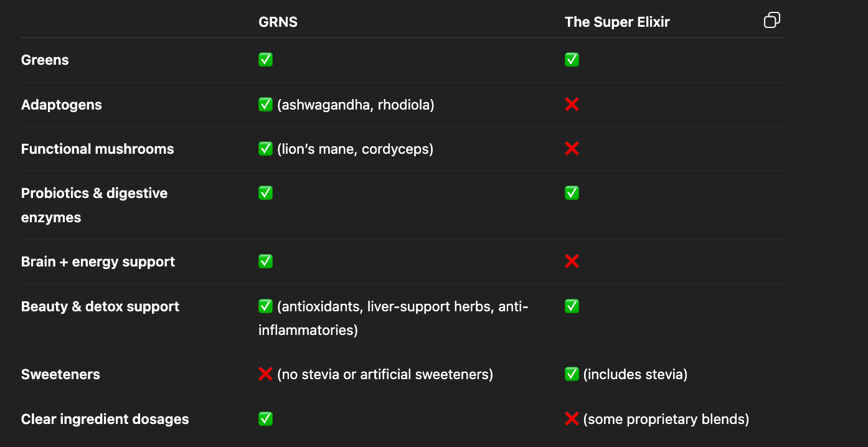The image size is (868, 447).
Task: Click the green checkmark for Greens under GRNS
Action: click(265, 60)
